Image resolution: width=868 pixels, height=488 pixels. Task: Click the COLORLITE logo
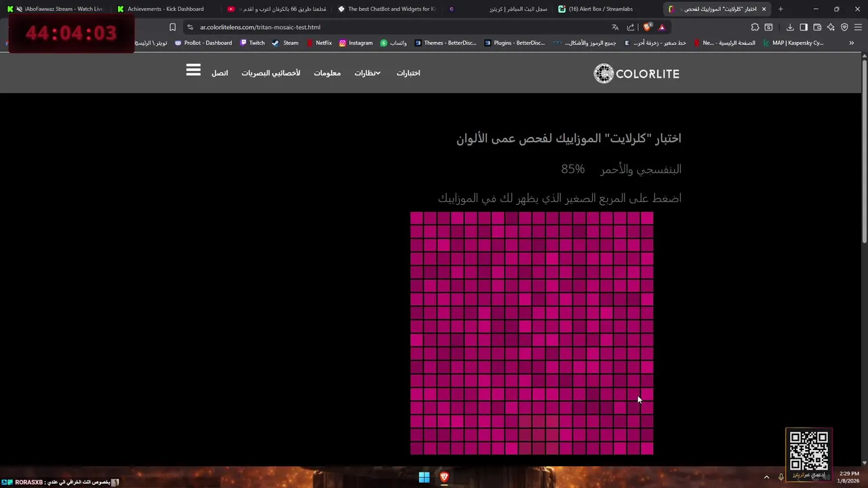point(636,73)
